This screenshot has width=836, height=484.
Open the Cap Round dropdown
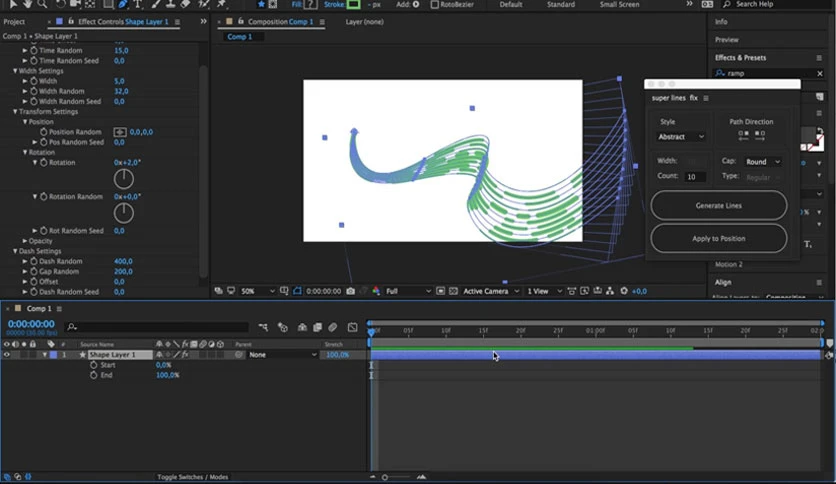click(x=763, y=162)
